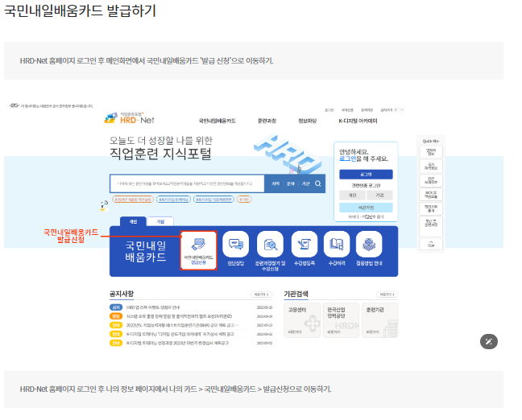Click 바로가기 button next to 기관검색

tap(387, 294)
